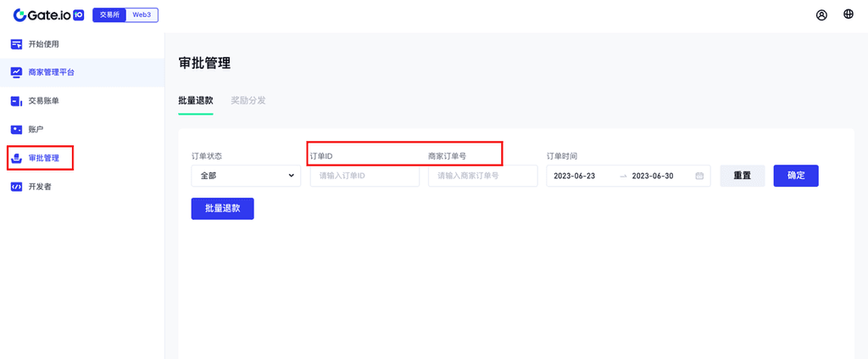Viewport: 868px width, 359px height.
Task: Click the 账户 wallet icon
Action: point(16,130)
